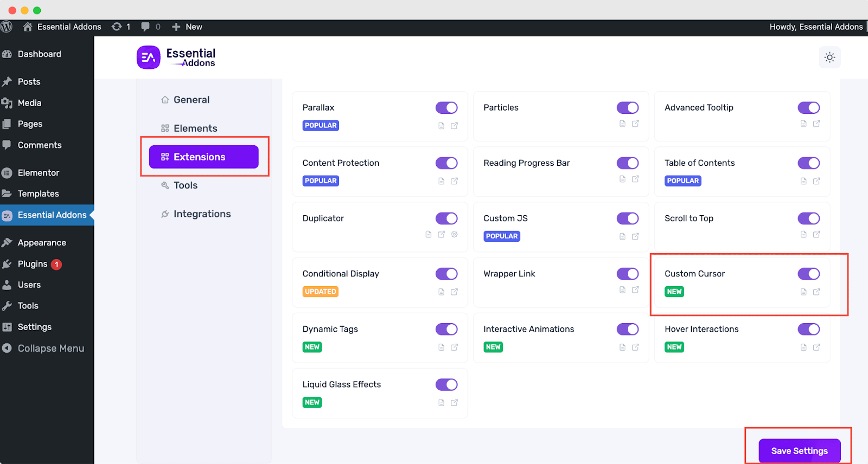
Task: Turn off Advanced Tooltip toggle
Action: 809,108
